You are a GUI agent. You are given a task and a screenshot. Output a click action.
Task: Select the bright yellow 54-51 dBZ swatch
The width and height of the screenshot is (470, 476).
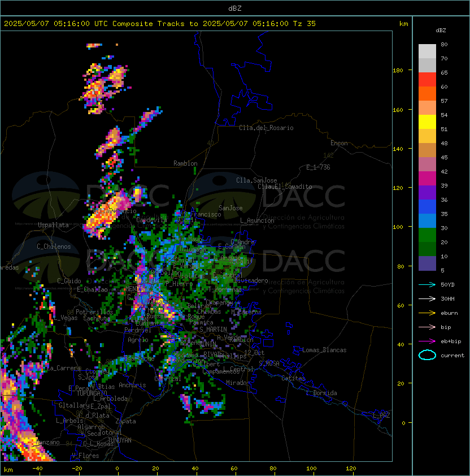point(427,122)
